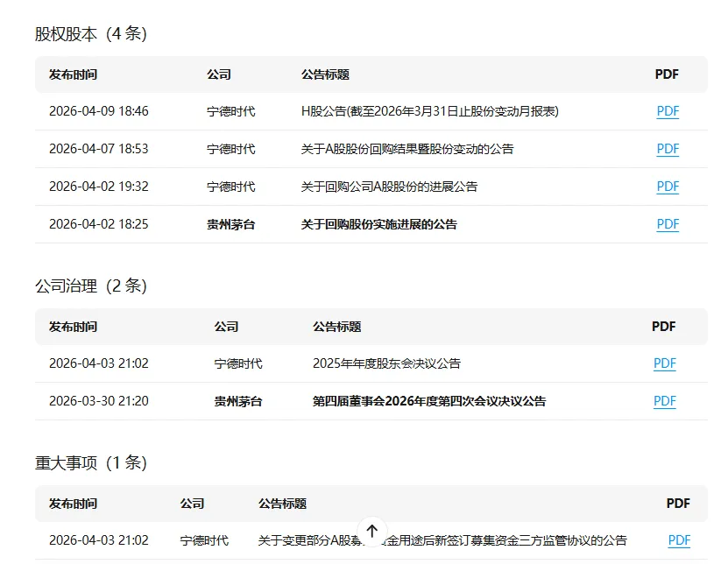Click 宁德时代 in the 2026-04-02 19:32 row
728x564 pixels.
click(x=230, y=187)
